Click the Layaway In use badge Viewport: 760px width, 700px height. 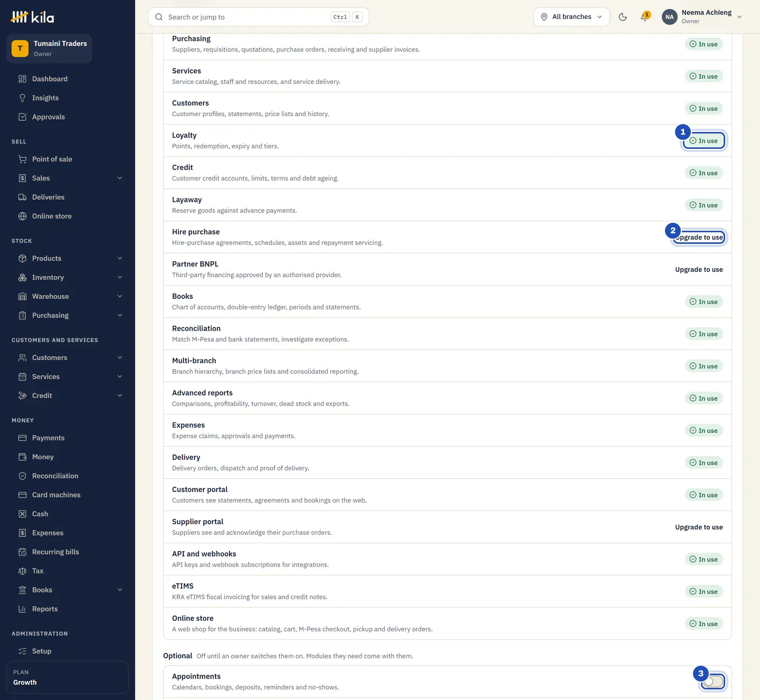click(x=704, y=205)
